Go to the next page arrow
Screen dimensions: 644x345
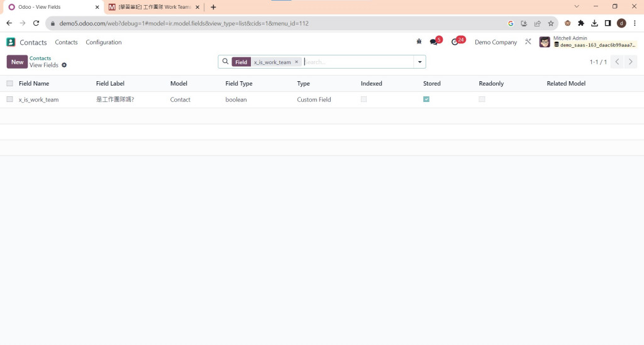coord(630,62)
